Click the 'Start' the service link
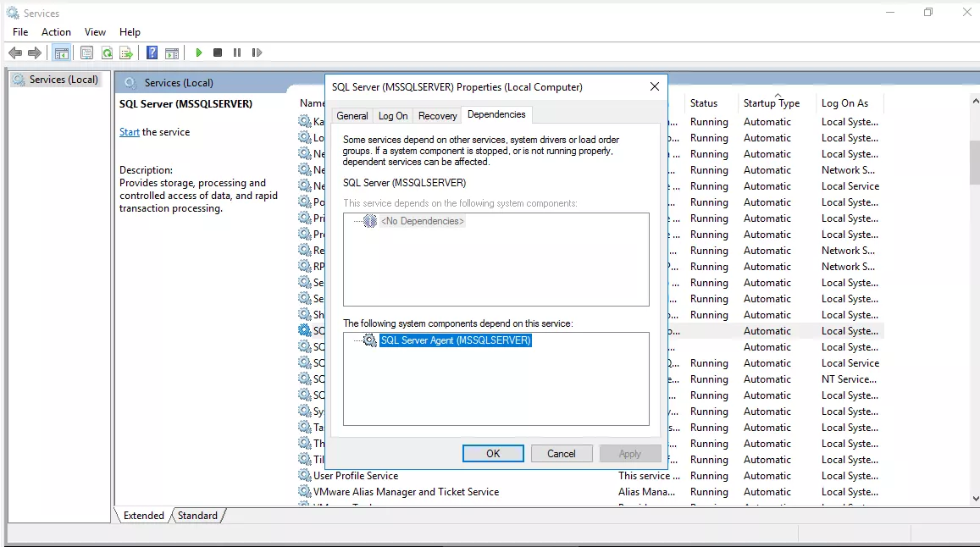The height and width of the screenshot is (547, 980). [x=130, y=132]
